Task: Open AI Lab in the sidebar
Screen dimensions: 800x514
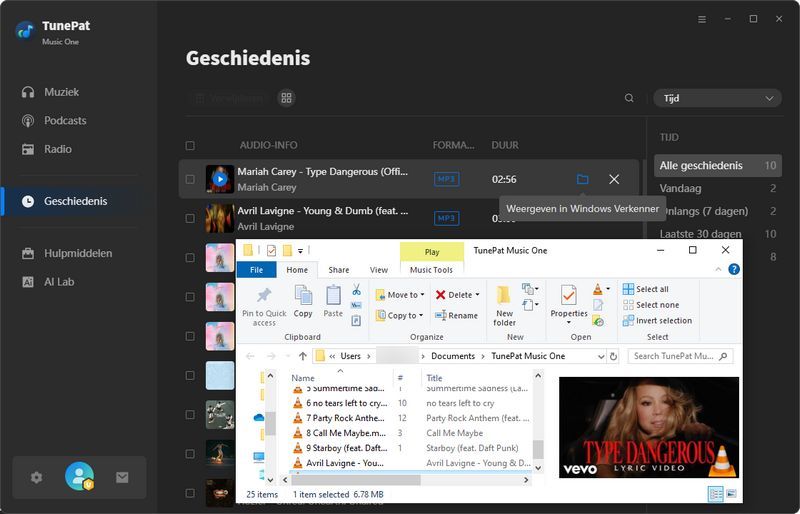Action: (48, 282)
